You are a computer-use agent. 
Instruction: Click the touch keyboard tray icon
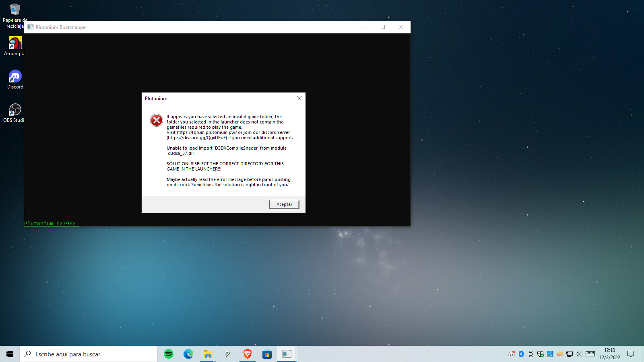tap(590, 354)
